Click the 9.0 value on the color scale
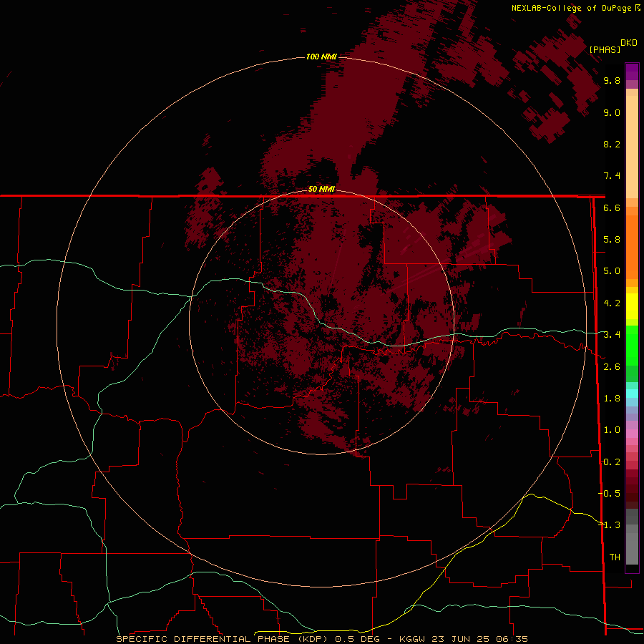The height and width of the screenshot is (644, 644). pos(612,112)
